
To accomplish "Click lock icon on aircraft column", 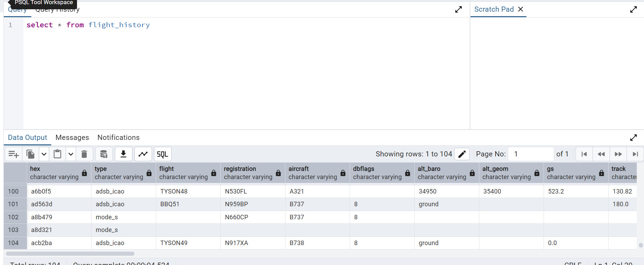I will point(343,173).
